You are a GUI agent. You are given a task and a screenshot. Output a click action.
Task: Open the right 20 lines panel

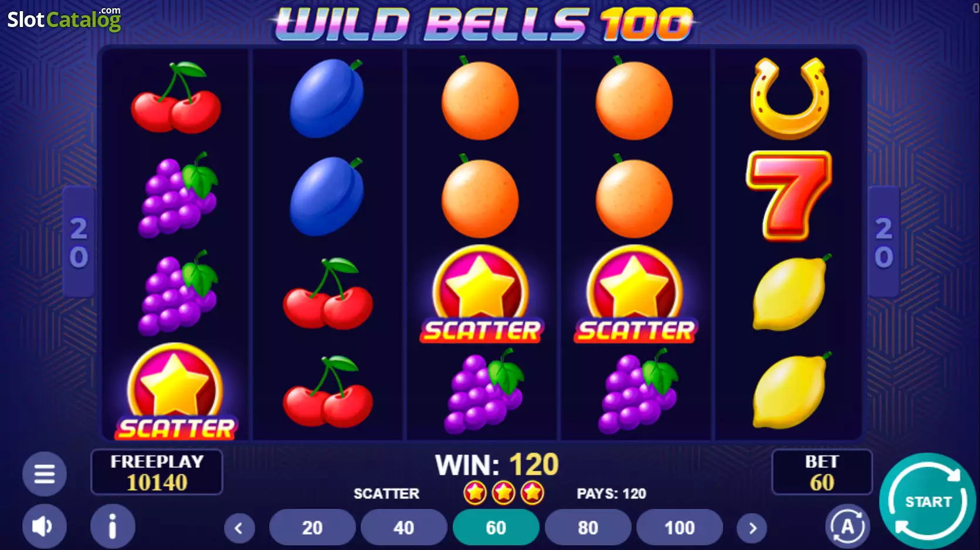(x=884, y=242)
